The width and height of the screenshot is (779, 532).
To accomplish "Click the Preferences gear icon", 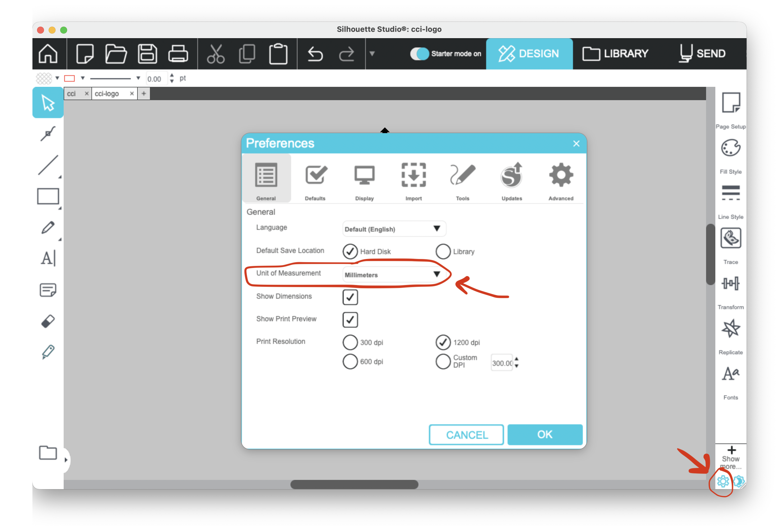I will click(723, 481).
